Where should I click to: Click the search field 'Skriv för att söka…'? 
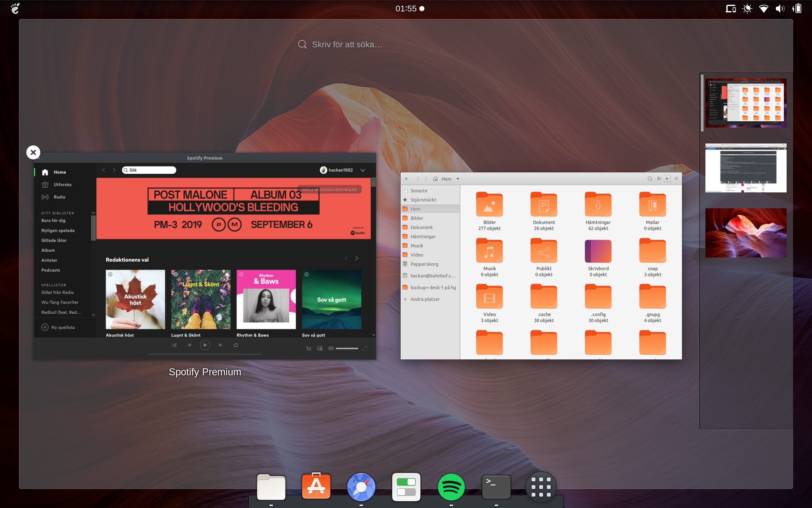pos(340,44)
